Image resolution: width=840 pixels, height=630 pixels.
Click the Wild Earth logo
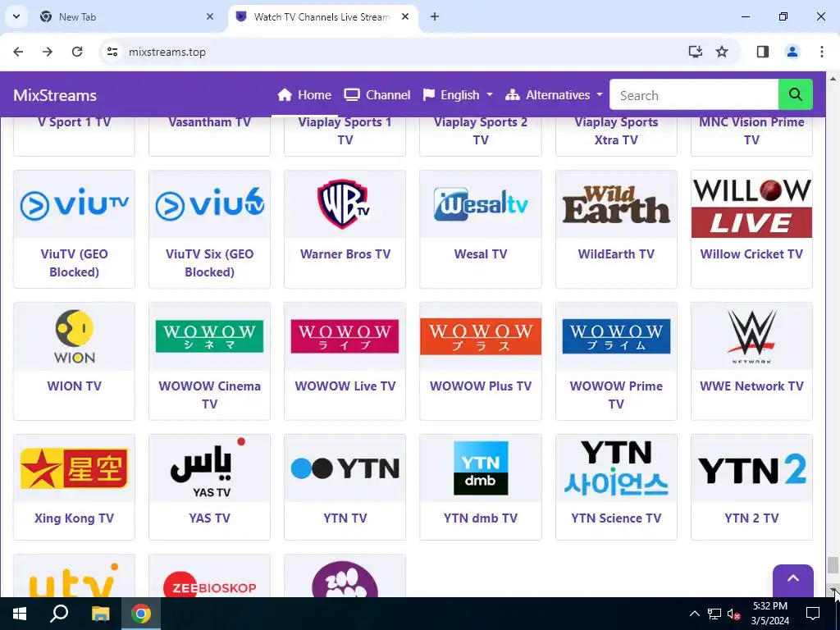(616, 204)
